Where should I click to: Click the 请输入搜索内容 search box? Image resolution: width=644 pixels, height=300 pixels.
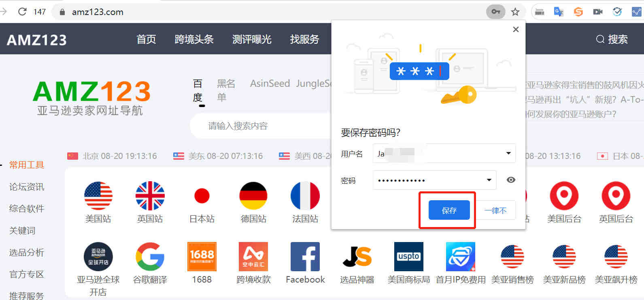click(x=261, y=126)
